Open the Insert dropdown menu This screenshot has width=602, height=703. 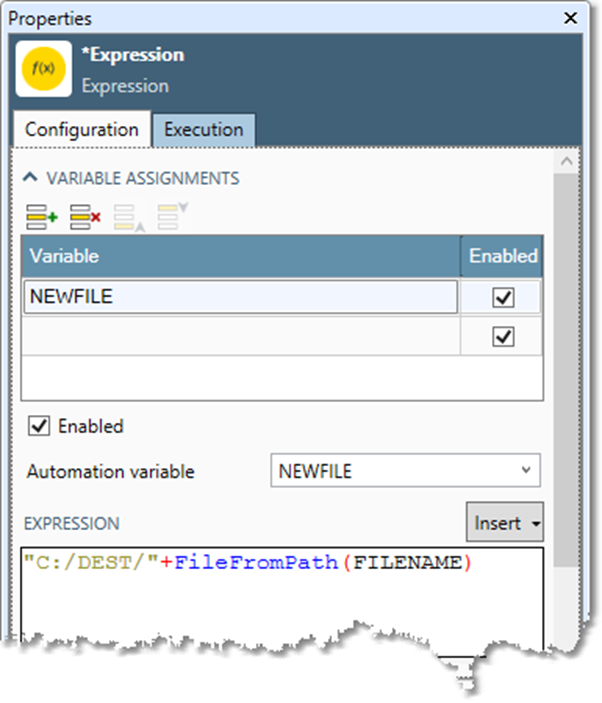point(505,523)
